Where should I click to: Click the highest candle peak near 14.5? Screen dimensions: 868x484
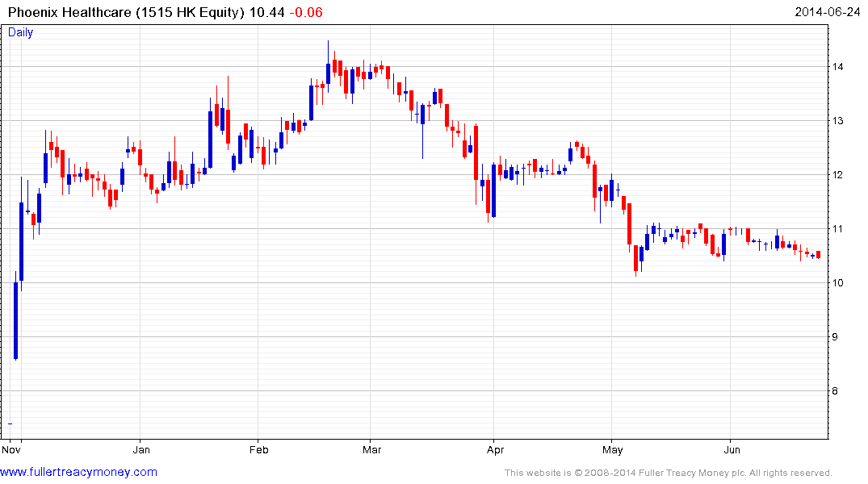(x=328, y=66)
